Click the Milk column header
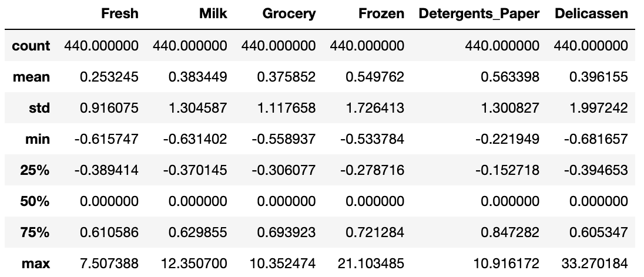This screenshot has height=277, width=644. [213, 13]
